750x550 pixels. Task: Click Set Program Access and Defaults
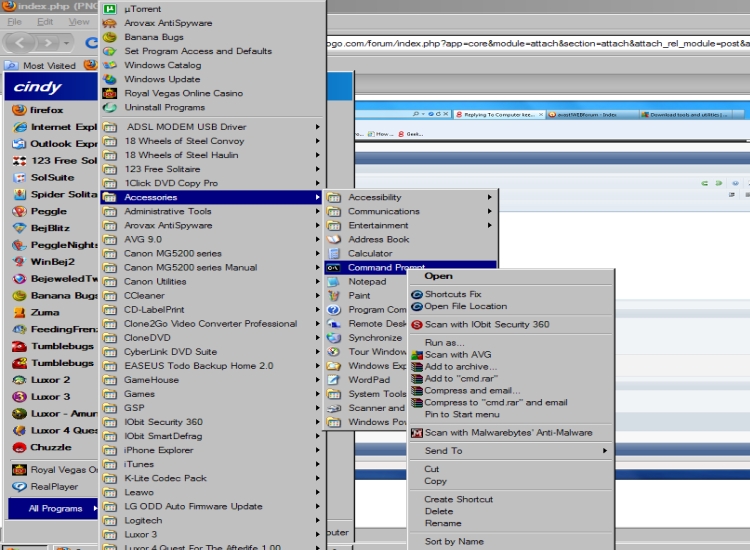(x=198, y=51)
